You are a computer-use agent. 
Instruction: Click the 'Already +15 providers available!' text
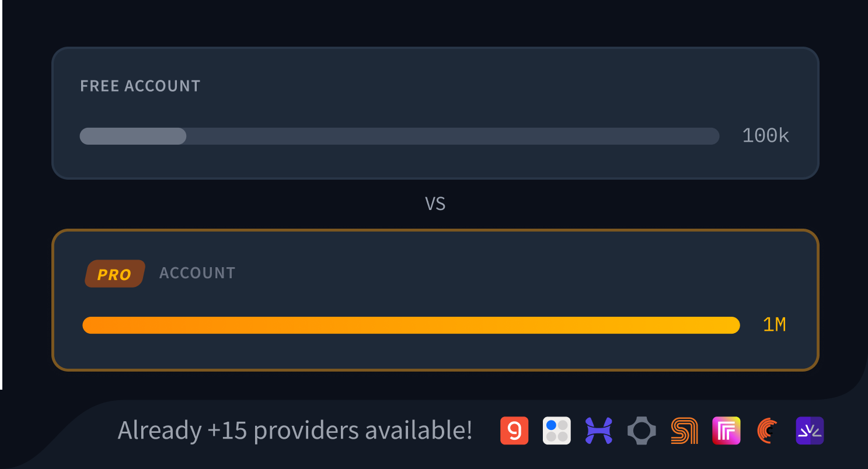(x=295, y=430)
